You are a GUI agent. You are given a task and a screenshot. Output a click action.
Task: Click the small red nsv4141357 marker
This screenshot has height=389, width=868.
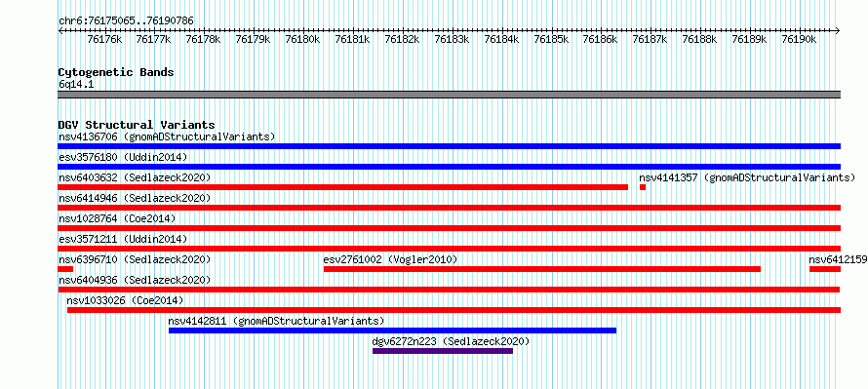pyautogui.click(x=643, y=187)
